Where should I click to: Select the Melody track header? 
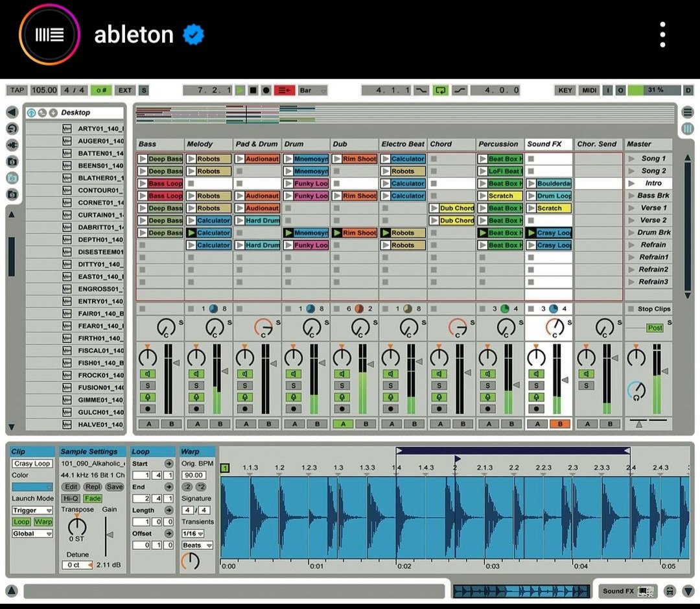209,145
